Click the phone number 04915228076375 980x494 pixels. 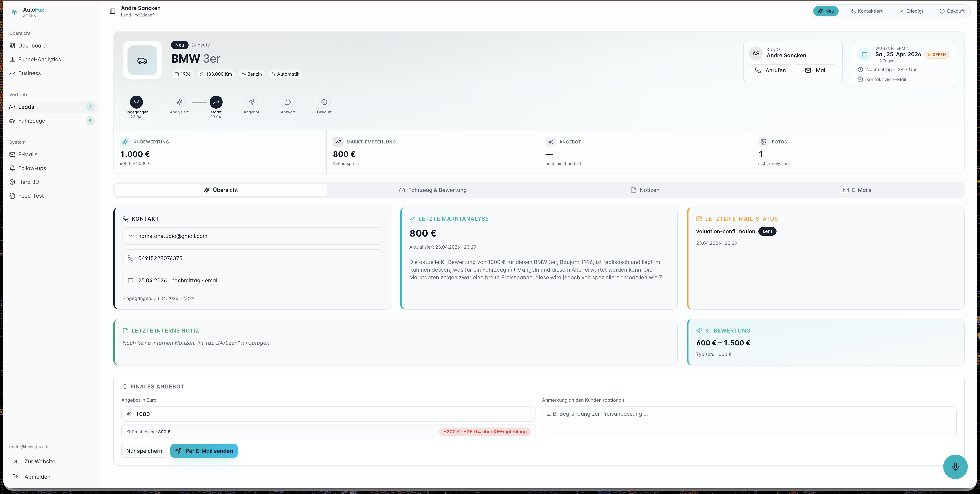pyautogui.click(x=160, y=258)
